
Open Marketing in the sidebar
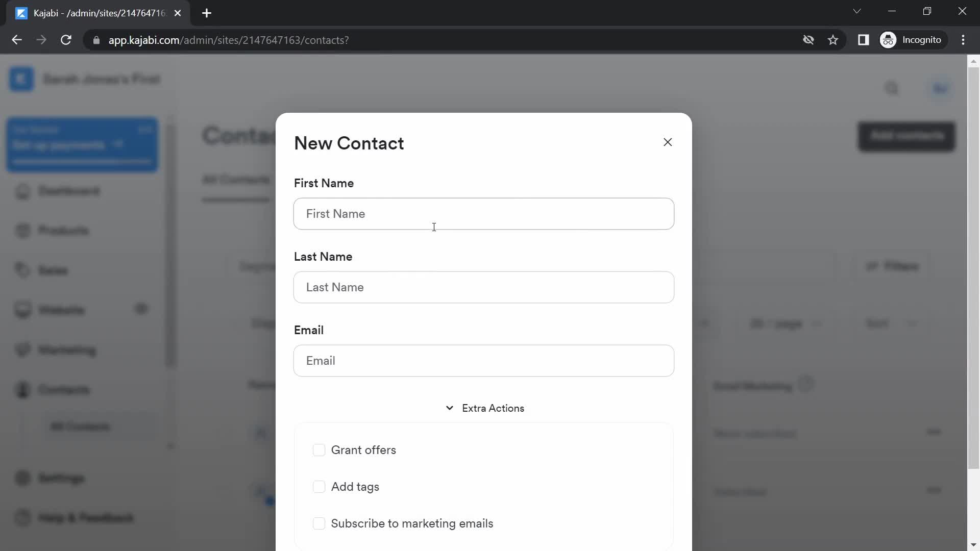[x=67, y=350]
